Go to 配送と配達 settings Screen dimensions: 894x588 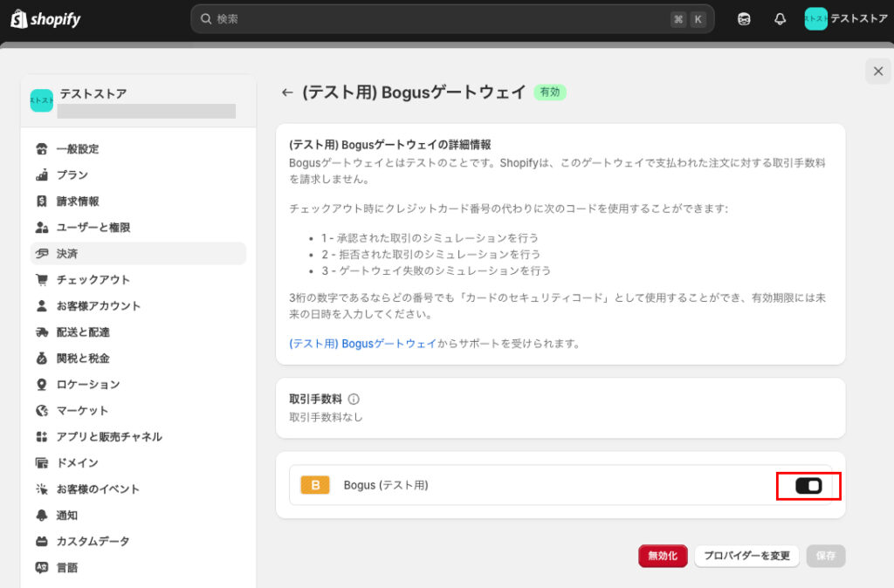(x=83, y=332)
